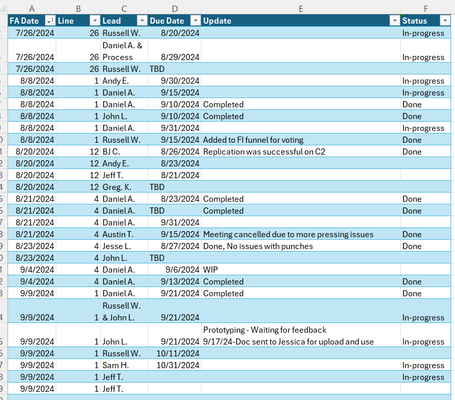Select 'Done' status for Austin T. row
455x400 pixels.
coord(426,234)
